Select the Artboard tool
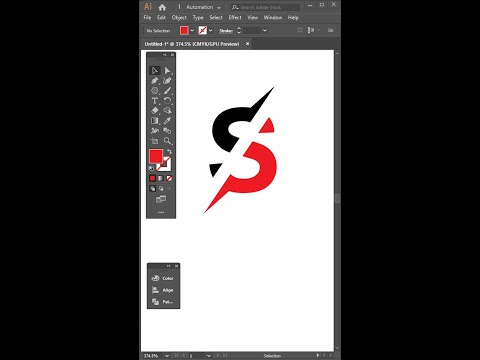The width and height of the screenshot is (480, 360). click(x=154, y=141)
